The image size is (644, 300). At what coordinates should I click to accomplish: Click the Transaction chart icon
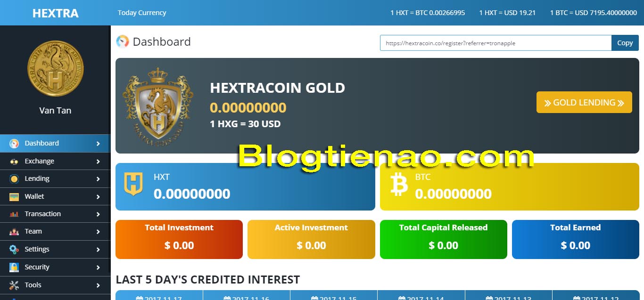pyautogui.click(x=14, y=214)
